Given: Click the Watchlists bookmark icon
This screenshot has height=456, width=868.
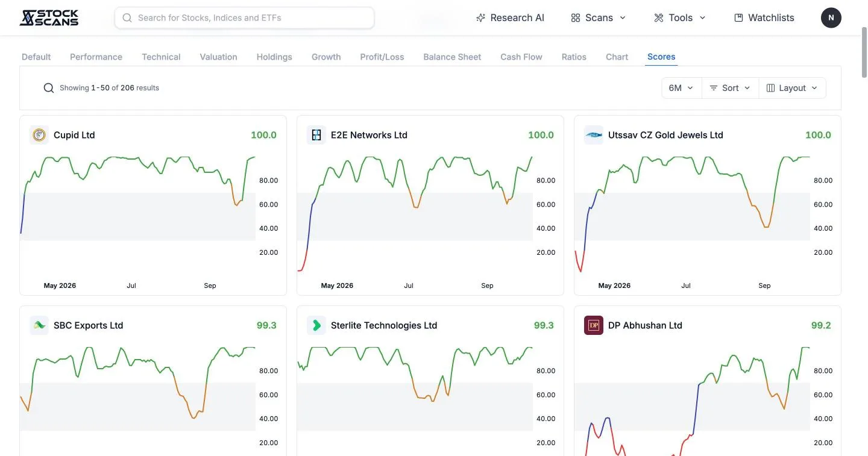Looking at the screenshot, I should tap(738, 18).
